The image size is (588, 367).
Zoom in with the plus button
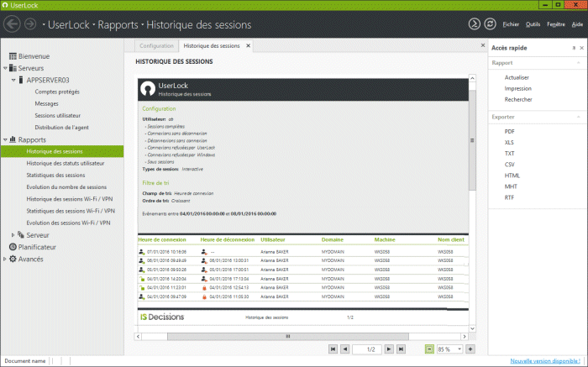pos(470,349)
